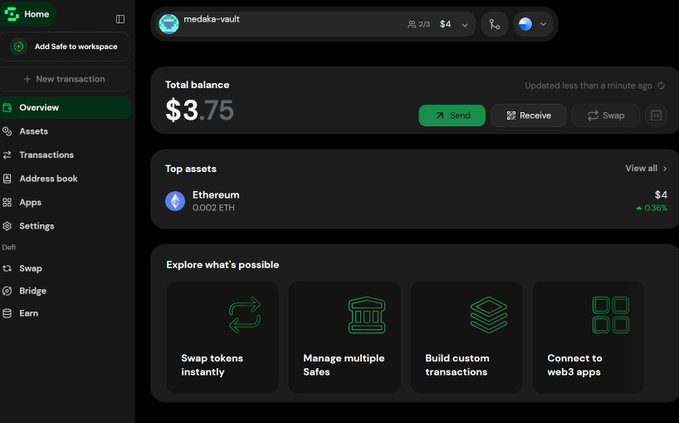
Task: Expand the wallet account dropdown chevron
Action: point(543,24)
